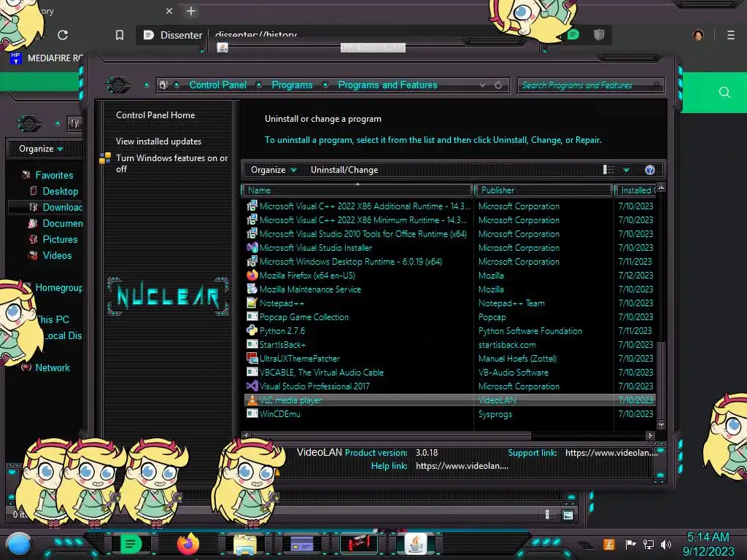Screen dimensions: 747x560
Task: Click the horizontal scrollbar of program list
Action: tap(391, 435)
